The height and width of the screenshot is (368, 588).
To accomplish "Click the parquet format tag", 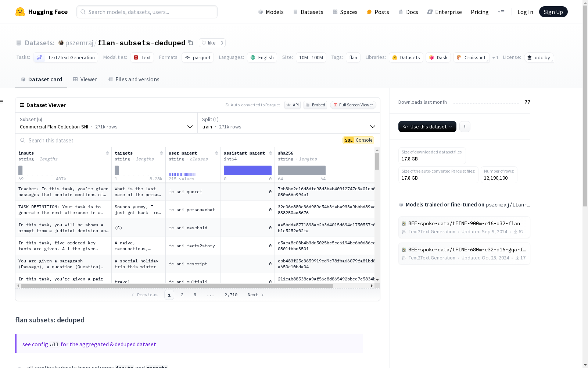I will pos(198,57).
